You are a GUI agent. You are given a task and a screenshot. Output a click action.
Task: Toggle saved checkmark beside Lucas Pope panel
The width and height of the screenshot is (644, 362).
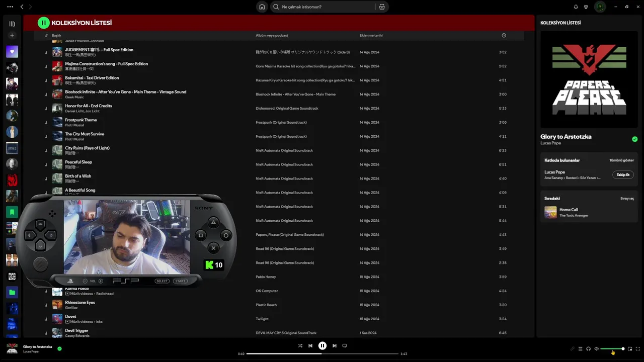[634, 139]
